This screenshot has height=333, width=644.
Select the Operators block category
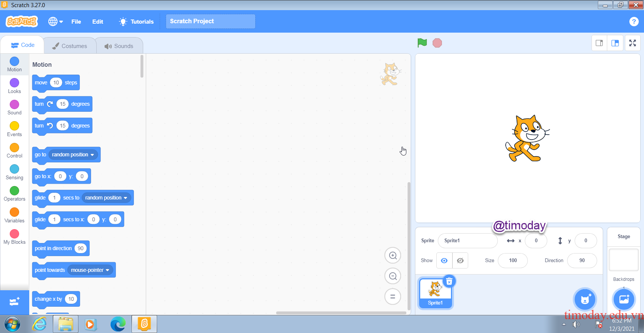[x=14, y=193]
